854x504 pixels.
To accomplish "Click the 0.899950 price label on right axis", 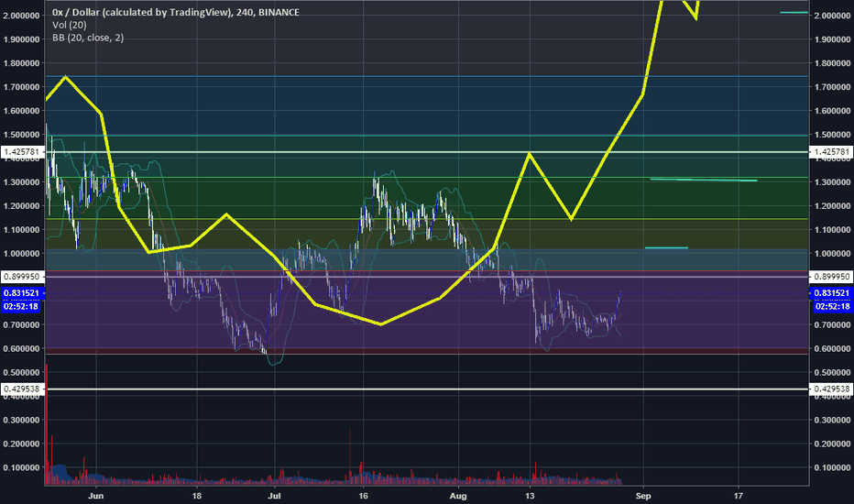I will pos(832,277).
